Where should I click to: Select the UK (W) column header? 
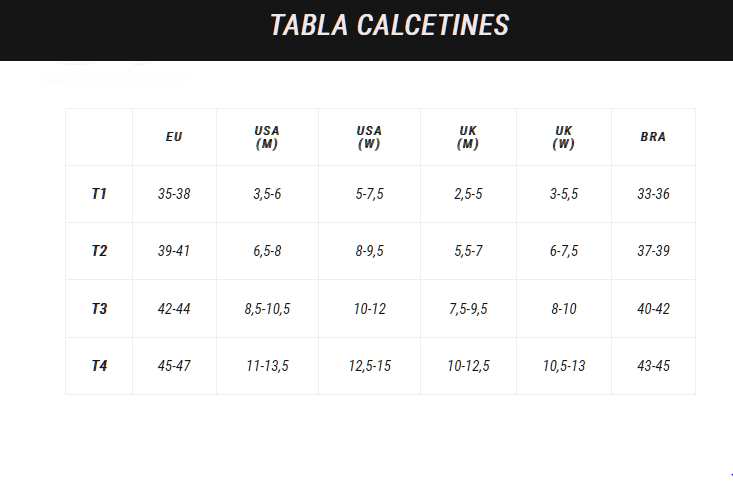click(x=564, y=137)
